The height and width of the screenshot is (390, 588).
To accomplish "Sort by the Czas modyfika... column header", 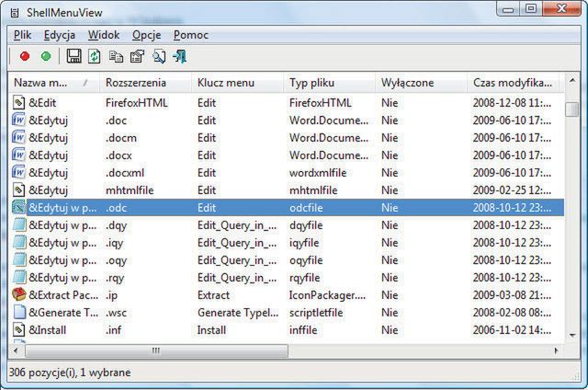I will pos(513,83).
